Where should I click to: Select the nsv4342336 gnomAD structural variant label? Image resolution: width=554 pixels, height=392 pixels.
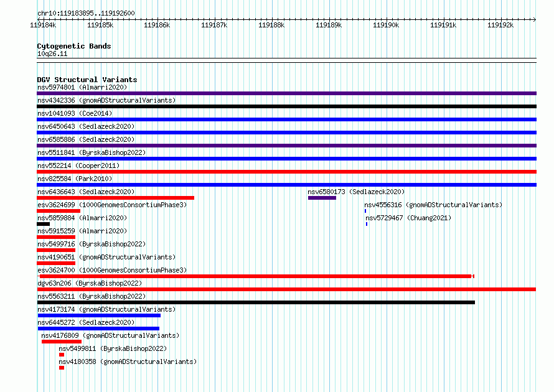pyautogui.click(x=106, y=100)
